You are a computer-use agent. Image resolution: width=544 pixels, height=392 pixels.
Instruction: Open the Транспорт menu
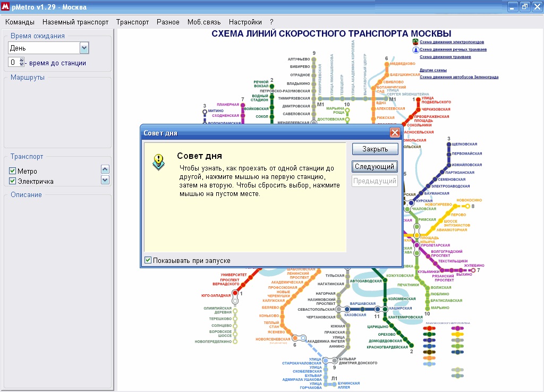coord(132,22)
